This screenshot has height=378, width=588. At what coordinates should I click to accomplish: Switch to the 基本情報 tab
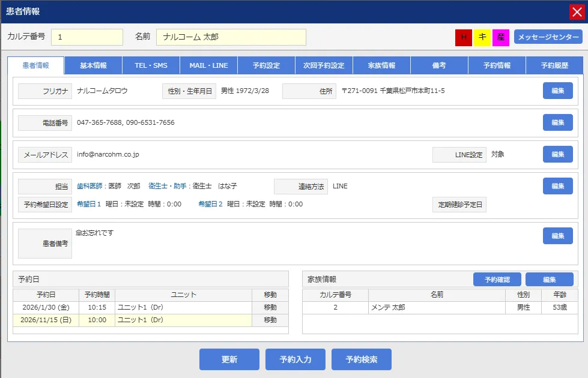93,65
